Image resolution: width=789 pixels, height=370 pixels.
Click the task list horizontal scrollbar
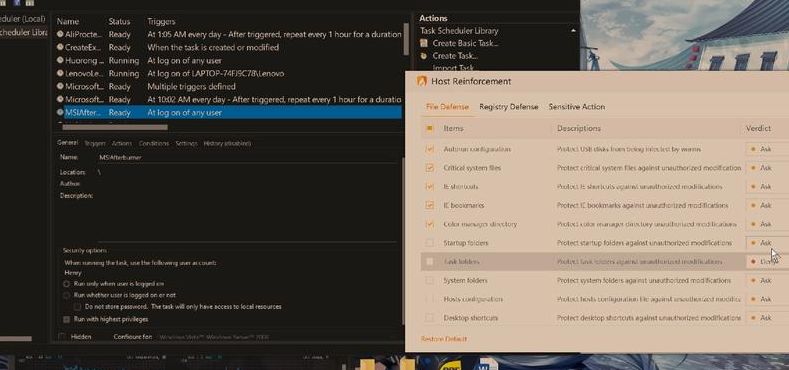115,127
